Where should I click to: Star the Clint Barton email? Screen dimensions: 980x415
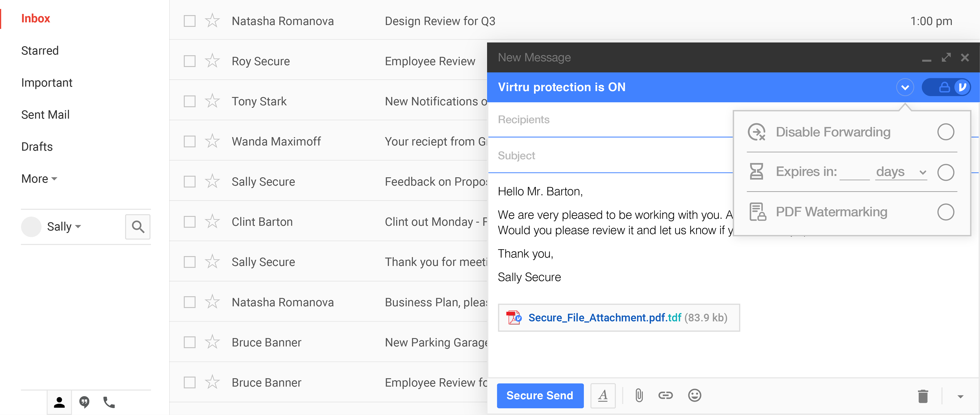pos(212,221)
